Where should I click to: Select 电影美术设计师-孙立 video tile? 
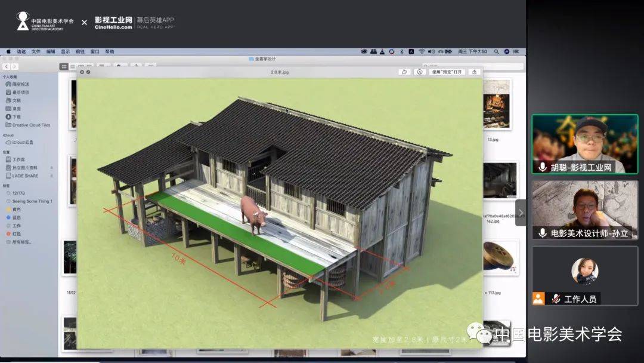coord(585,210)
